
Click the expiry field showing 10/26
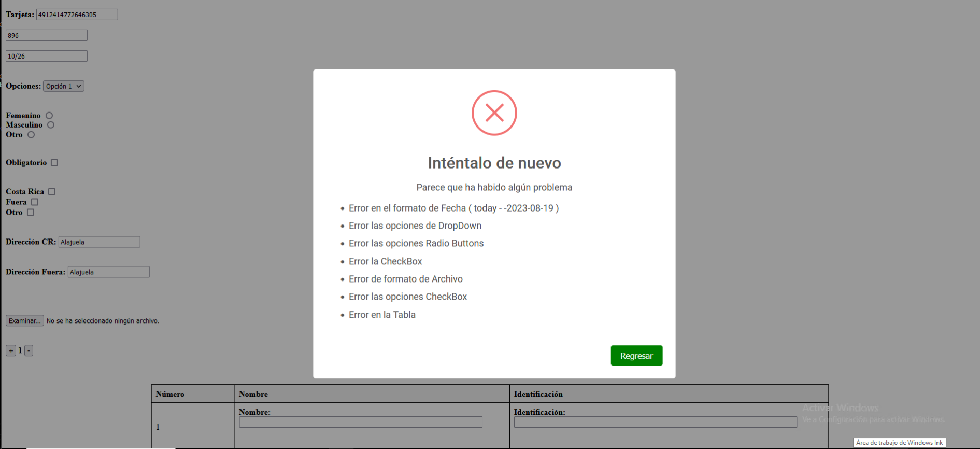click(47, 56)
